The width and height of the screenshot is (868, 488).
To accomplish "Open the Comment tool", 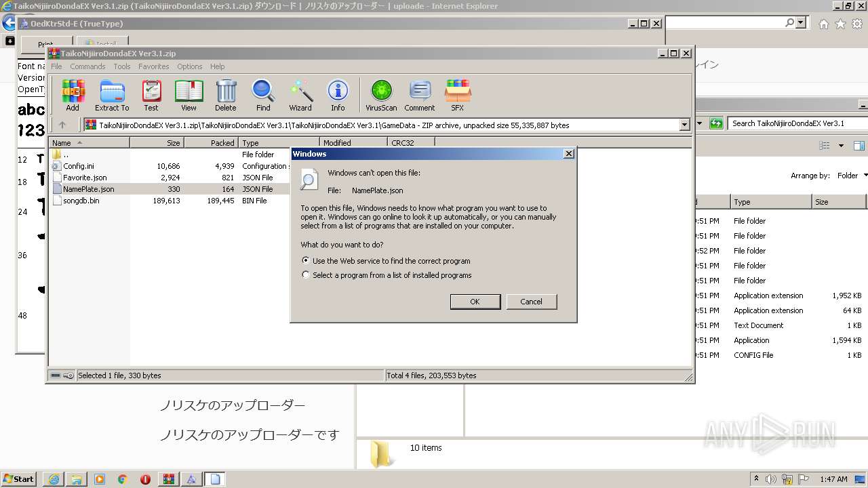I will (x=420, y=96).
